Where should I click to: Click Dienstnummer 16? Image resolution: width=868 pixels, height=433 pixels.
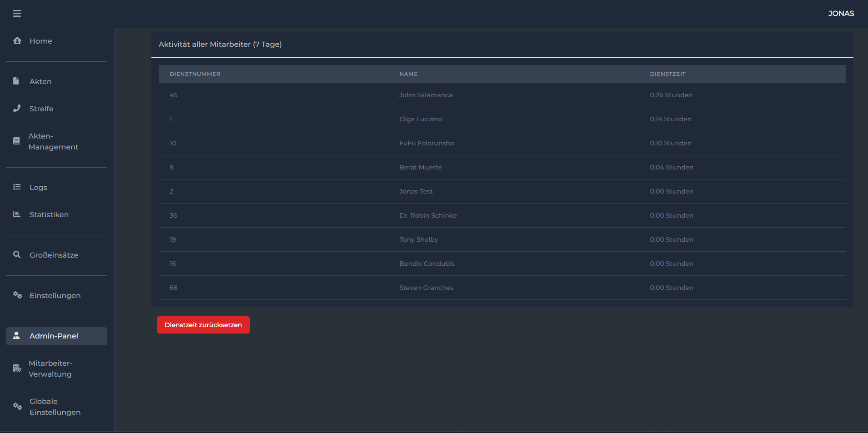173,264
